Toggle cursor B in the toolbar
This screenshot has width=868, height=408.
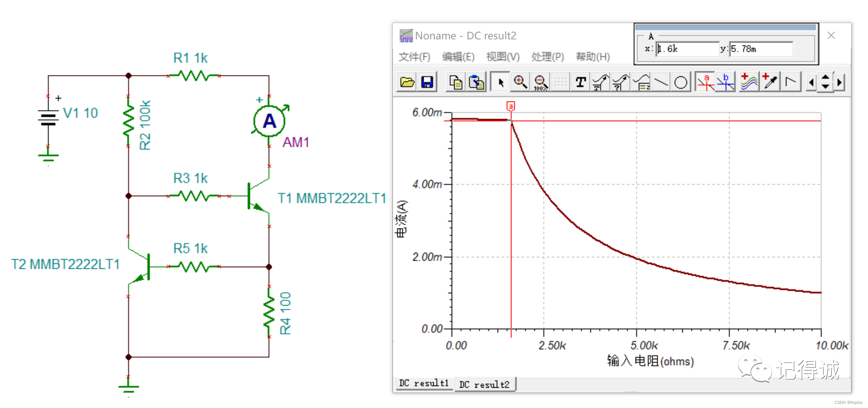725,82
